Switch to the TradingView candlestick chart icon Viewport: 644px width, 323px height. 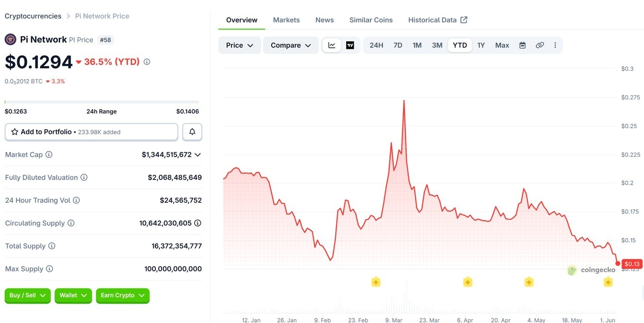coord(350,45)
